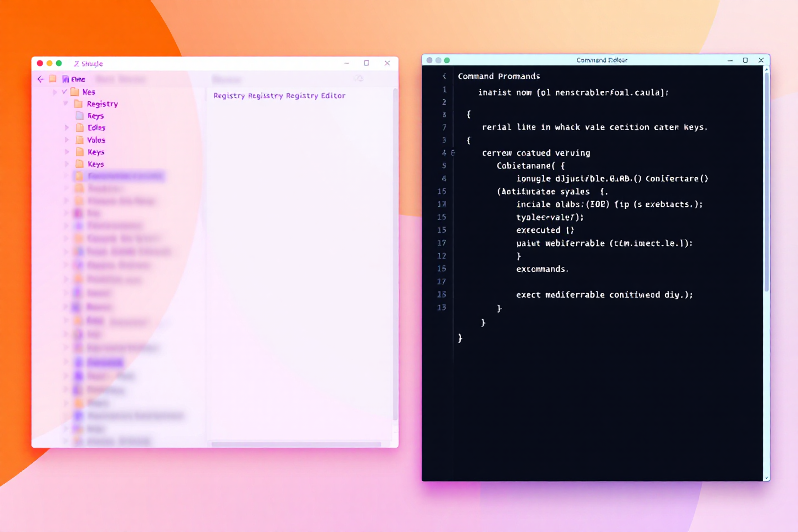The width and height of the screenshot is (798, 532).
Task: Click the green dot on Command window
Action: click(x=447, y=60)
